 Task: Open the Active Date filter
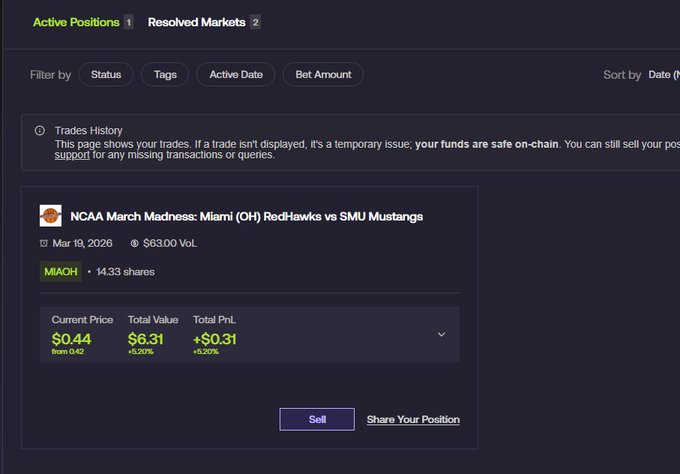(236, 75)
